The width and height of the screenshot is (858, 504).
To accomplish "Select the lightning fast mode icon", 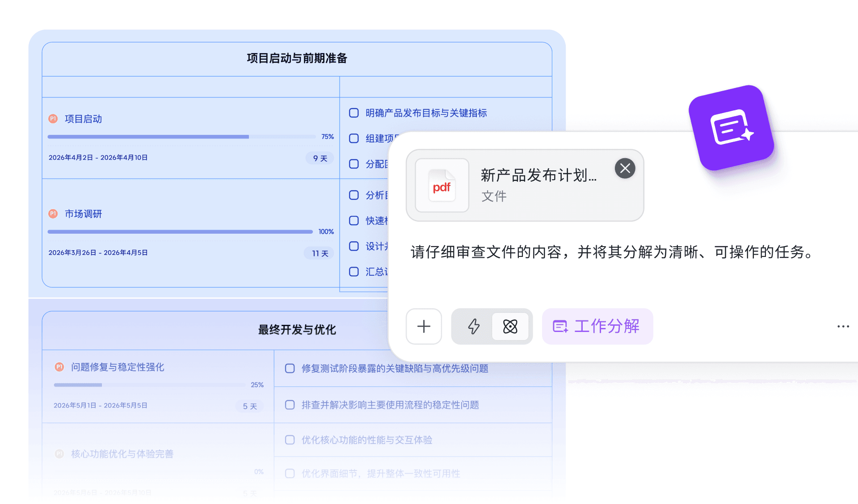I will [474, 327].
